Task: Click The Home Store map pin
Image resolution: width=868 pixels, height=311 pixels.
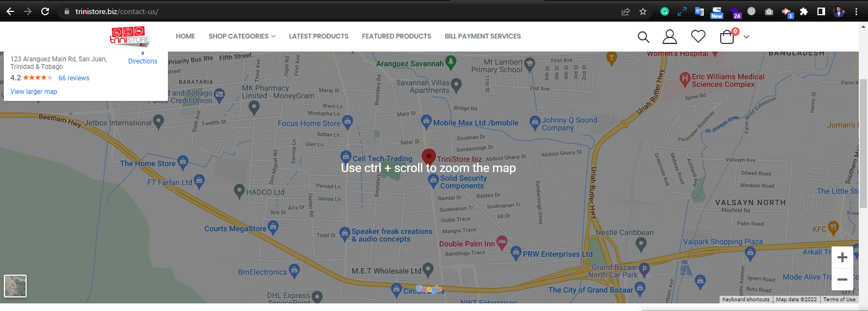Action: [x=183, y=162]
